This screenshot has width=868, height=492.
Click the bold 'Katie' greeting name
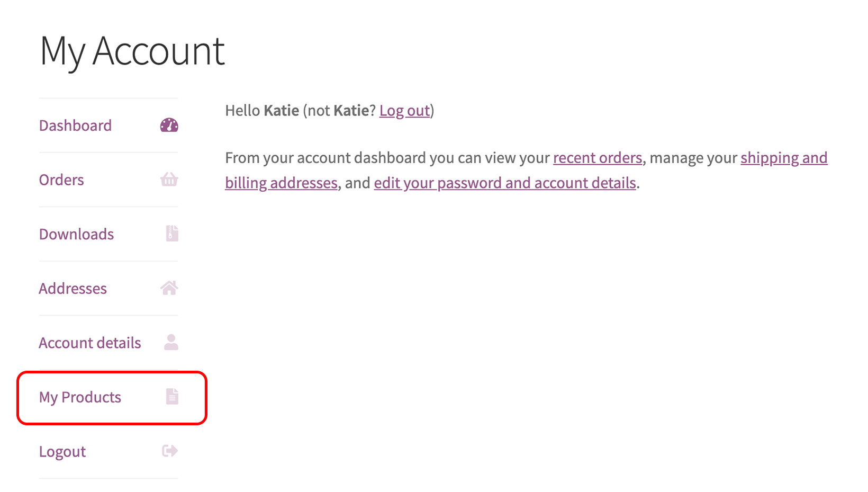[x=281, y=111]
